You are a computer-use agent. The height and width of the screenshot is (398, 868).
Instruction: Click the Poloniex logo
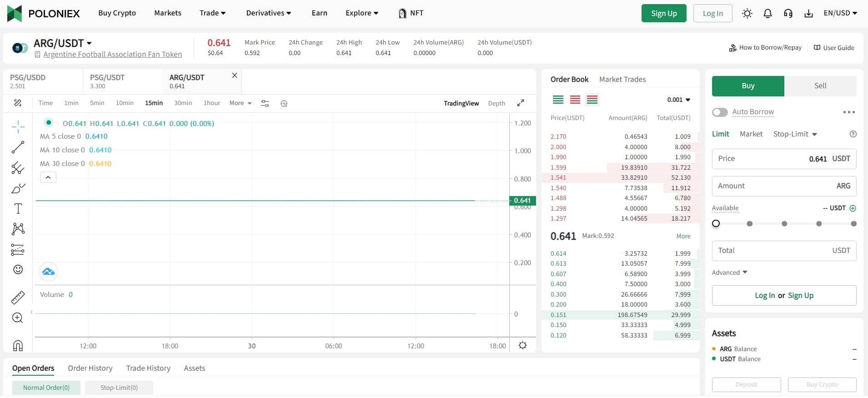[44, 13]
